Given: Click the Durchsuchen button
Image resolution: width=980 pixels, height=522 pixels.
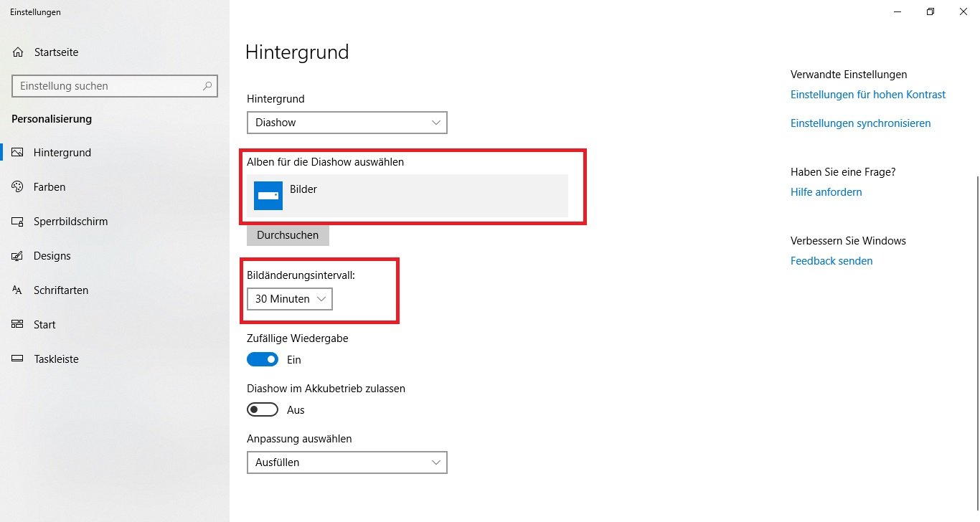Looking at the screenshot, I should pos(288,235).
